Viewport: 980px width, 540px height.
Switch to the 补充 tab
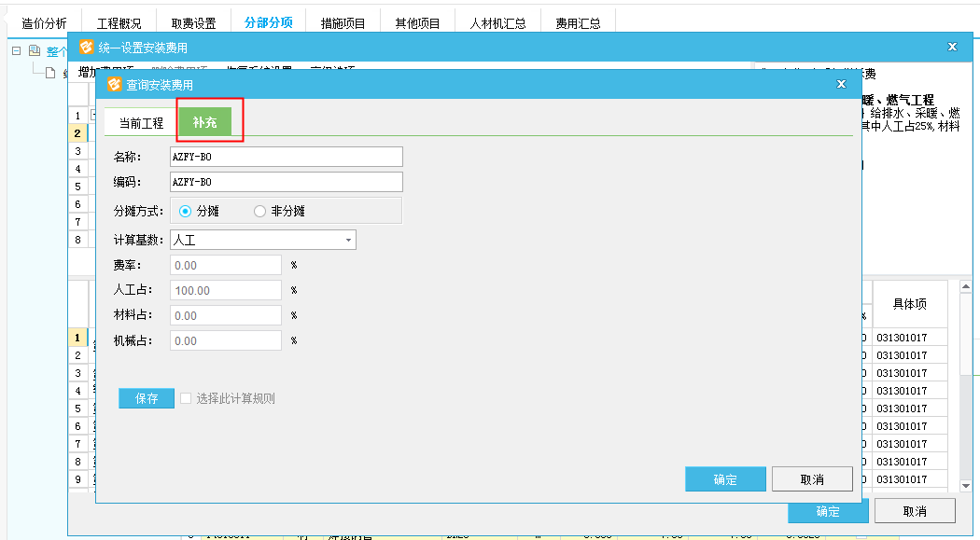coord(205,122)
